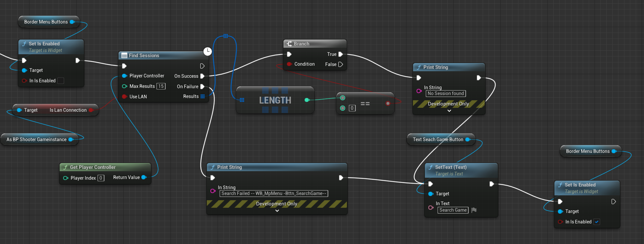The width and height of the screenshot is (644, 244).
Task: Click the Find Sessions input execution pin
Action: tap(124, 66)
